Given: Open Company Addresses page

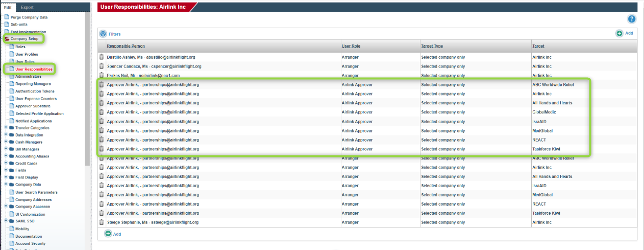Looking at the screenshot, I should [x=33, y=199].
